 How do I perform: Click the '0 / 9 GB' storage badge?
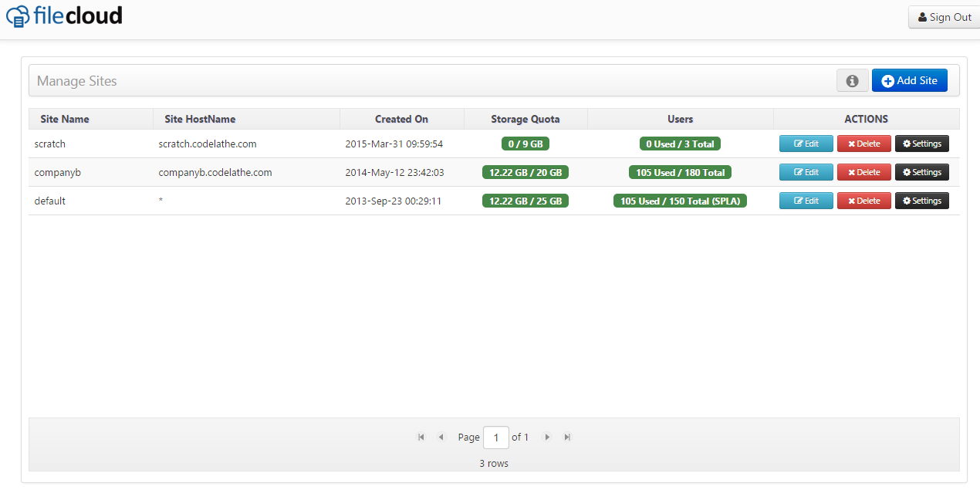pos(525,144)
